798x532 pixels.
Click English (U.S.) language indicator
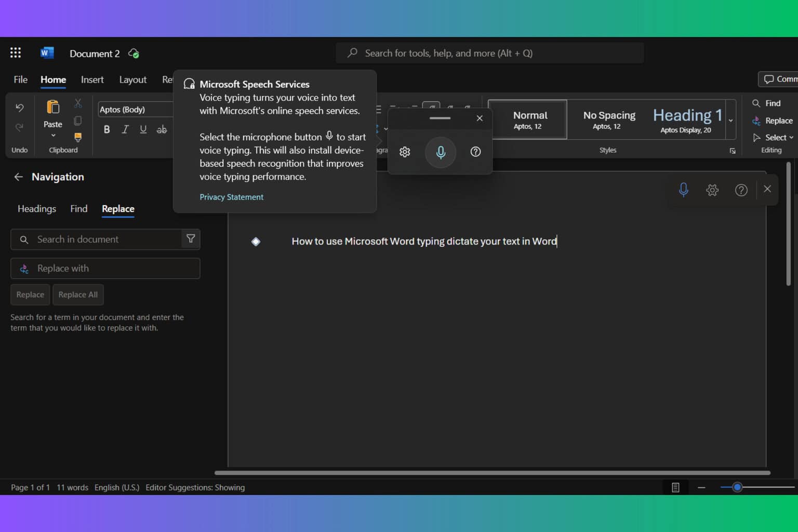point(117,487)
